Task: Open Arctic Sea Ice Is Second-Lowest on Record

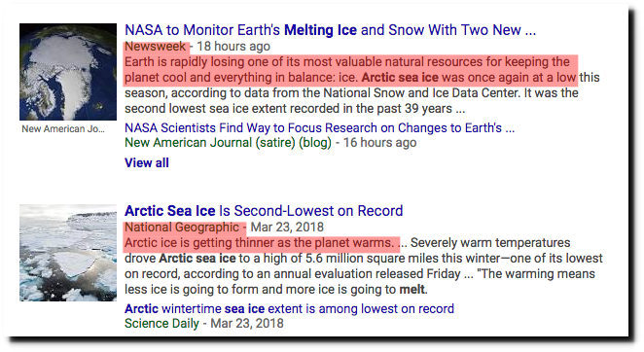Action: tap(264, 211)
